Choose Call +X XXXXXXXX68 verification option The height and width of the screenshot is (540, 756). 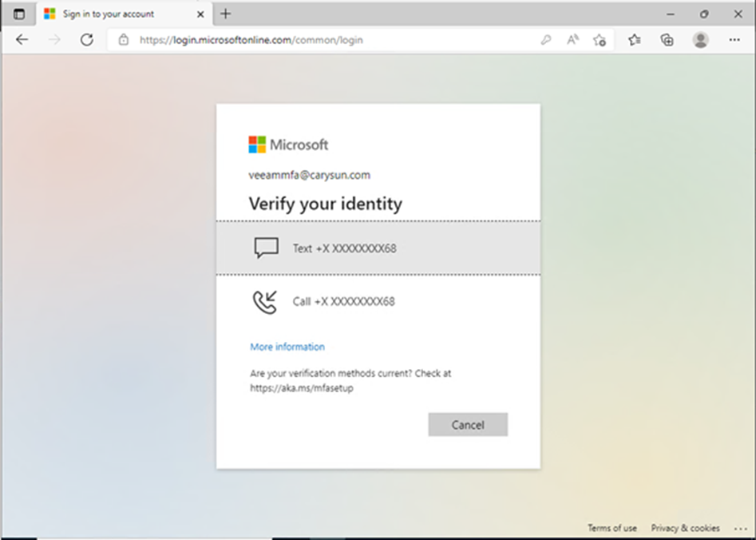378,302
